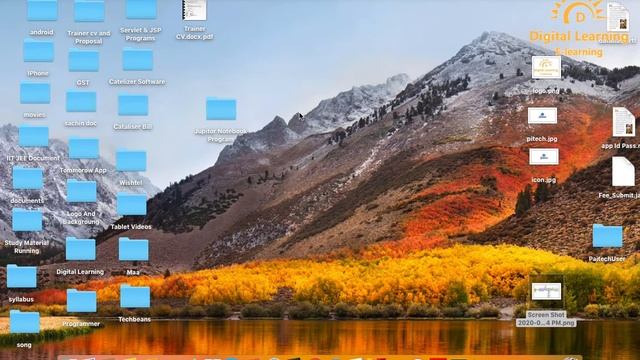The height and width of the screenshot is (360, 640).
Task: Open the Digital Learning folder
Action: point(80,249)
